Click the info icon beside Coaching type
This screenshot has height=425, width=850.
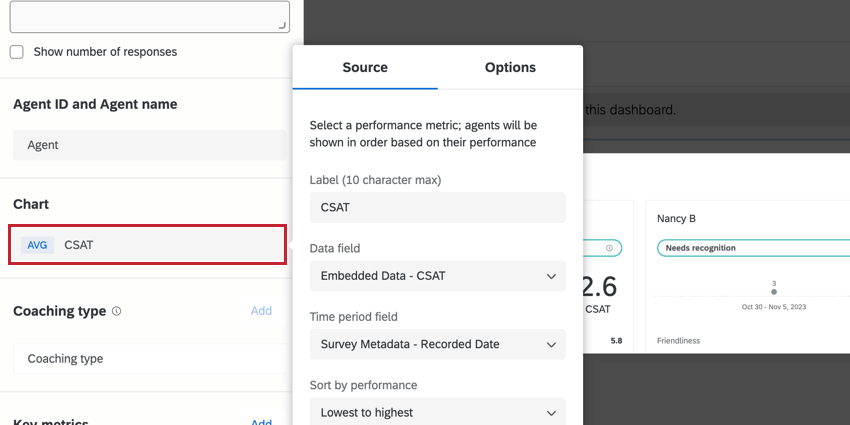pos(117,311)
